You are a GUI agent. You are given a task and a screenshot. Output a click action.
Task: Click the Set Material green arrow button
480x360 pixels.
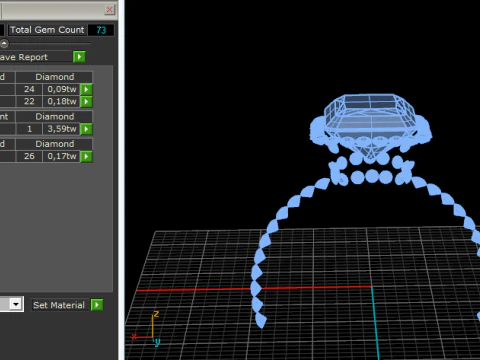point(97,305)
